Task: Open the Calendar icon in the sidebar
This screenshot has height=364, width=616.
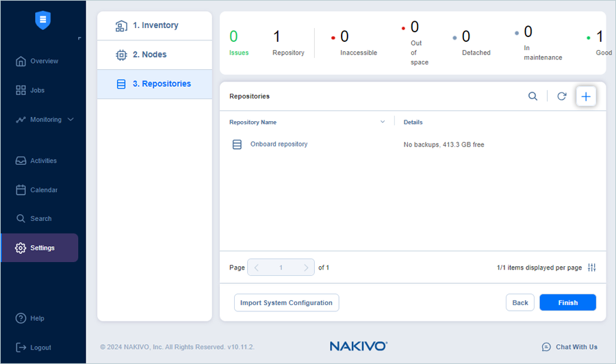Action: (21, 190)
